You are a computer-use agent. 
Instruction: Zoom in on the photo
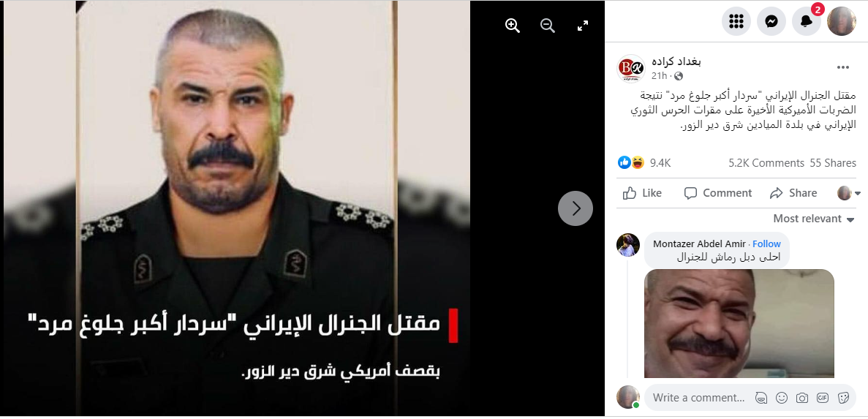513,26
